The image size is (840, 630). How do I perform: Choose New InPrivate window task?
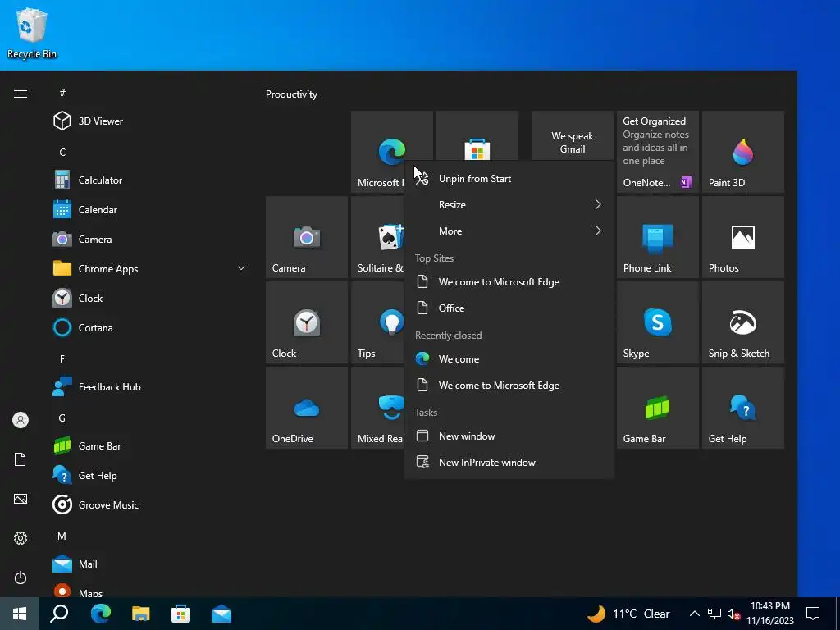pyautogui.click(x=509, y=463)
